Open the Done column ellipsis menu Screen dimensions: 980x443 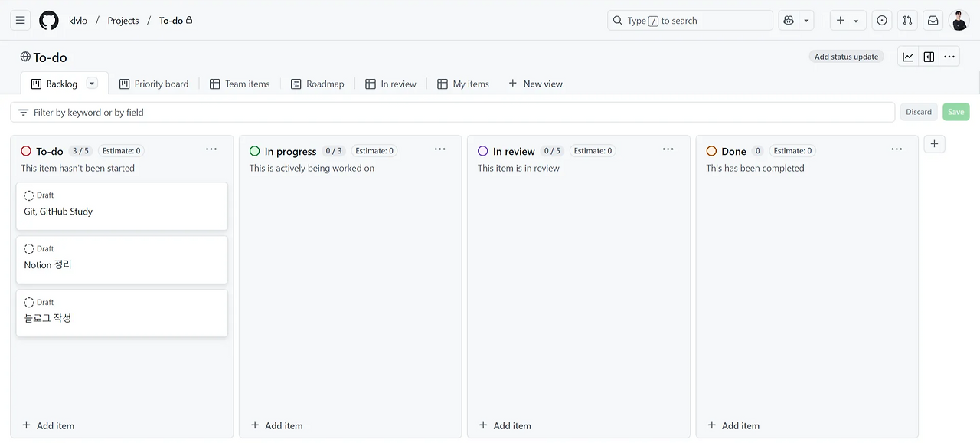click(x=897, y=149)
